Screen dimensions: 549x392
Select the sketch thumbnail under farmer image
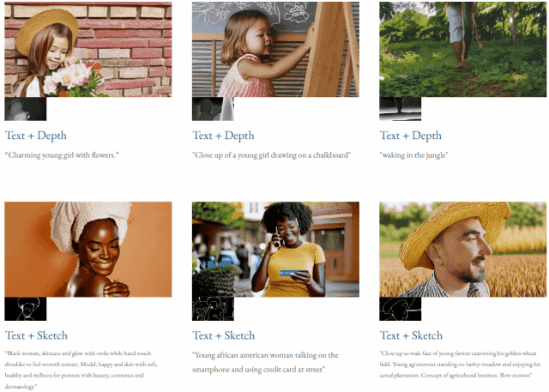click(400, 309)
